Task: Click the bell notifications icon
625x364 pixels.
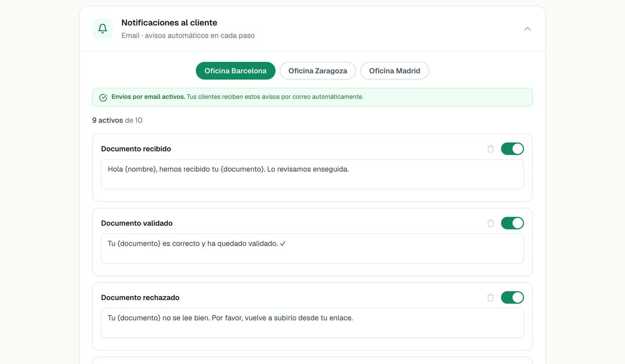Action: pos(102,28)
